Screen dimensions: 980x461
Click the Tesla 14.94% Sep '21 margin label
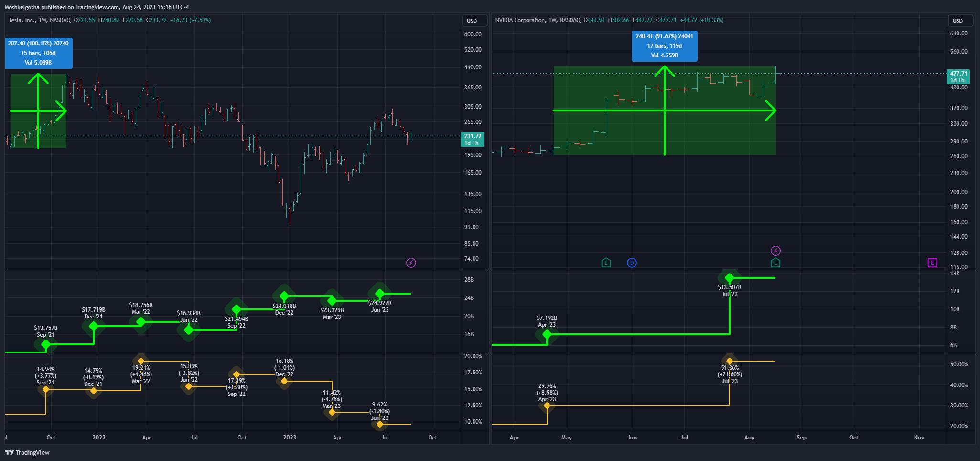pyautogui.click(x=45, y=376)
